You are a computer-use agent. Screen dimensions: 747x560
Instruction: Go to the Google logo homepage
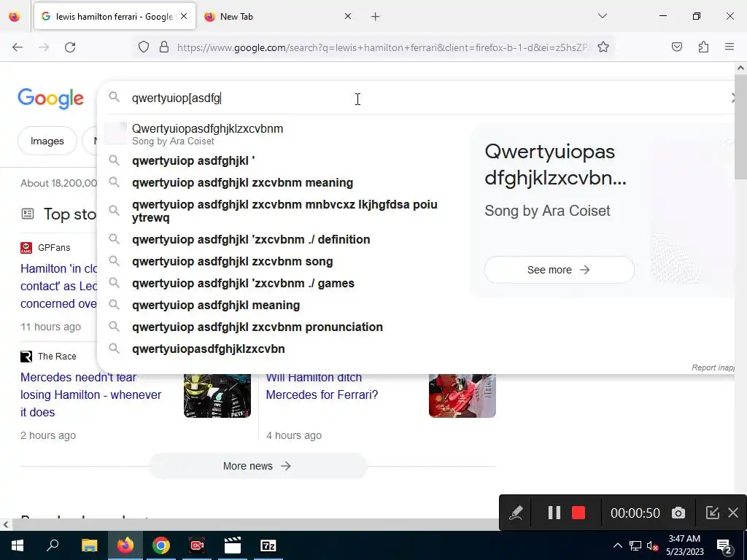tap(51, 98)
